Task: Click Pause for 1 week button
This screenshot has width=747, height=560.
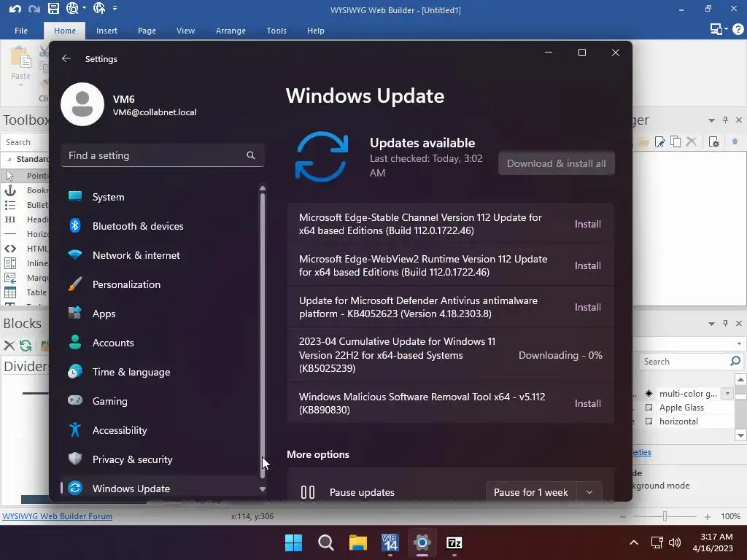Action: [531, 492]
